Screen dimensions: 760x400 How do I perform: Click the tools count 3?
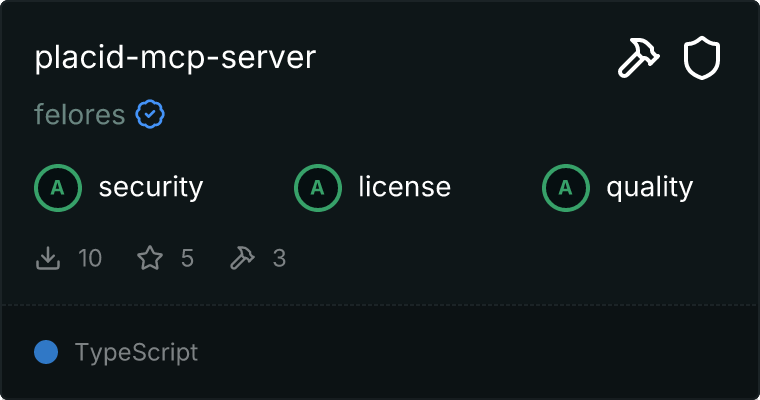point(279,258)
